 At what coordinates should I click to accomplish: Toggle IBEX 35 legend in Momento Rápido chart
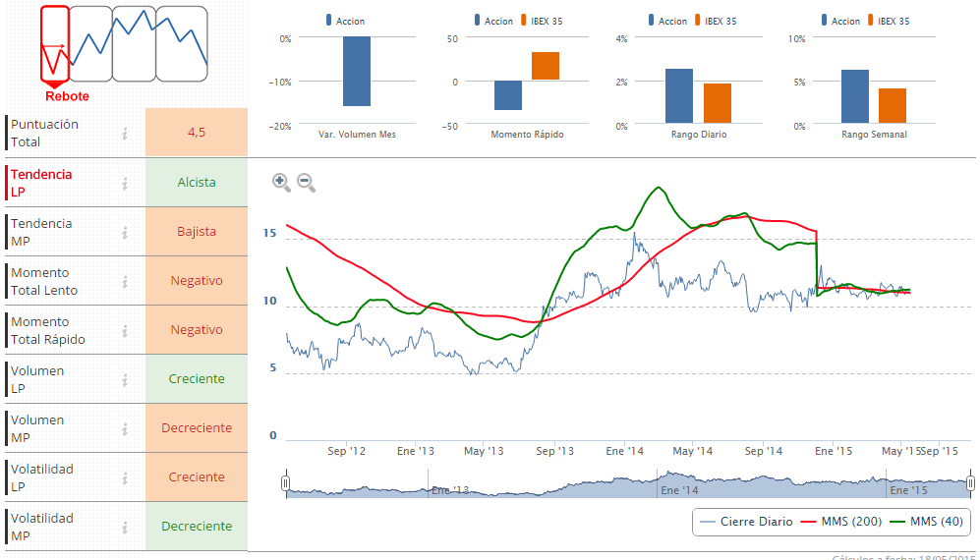tap(540, 21)
